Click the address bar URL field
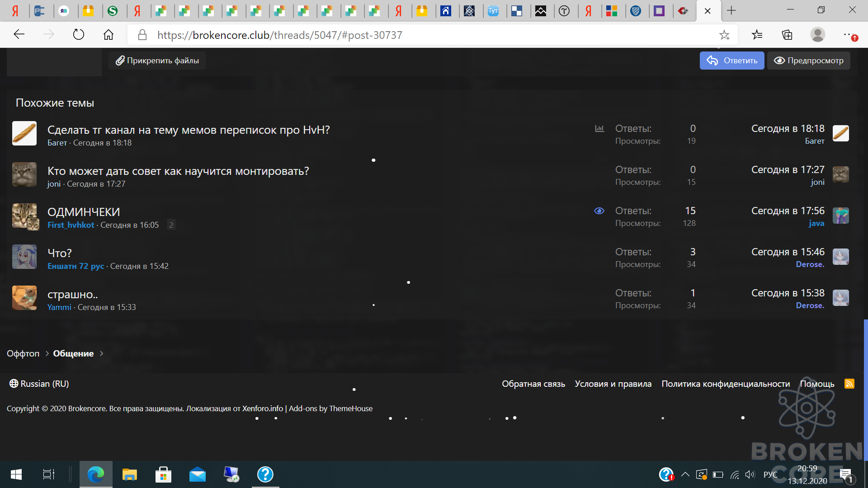This screenshot has width=868, height=488. pyautogui.click(x=432, y=35)
